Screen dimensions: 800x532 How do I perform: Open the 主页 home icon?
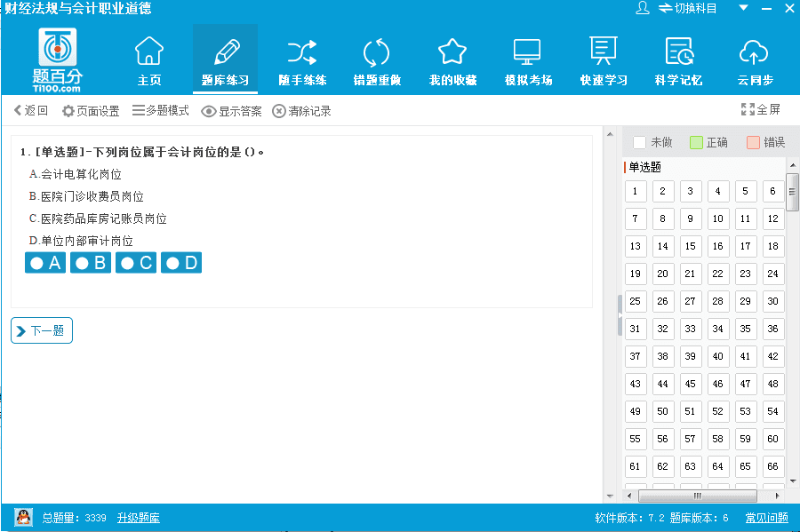(149, 59)
